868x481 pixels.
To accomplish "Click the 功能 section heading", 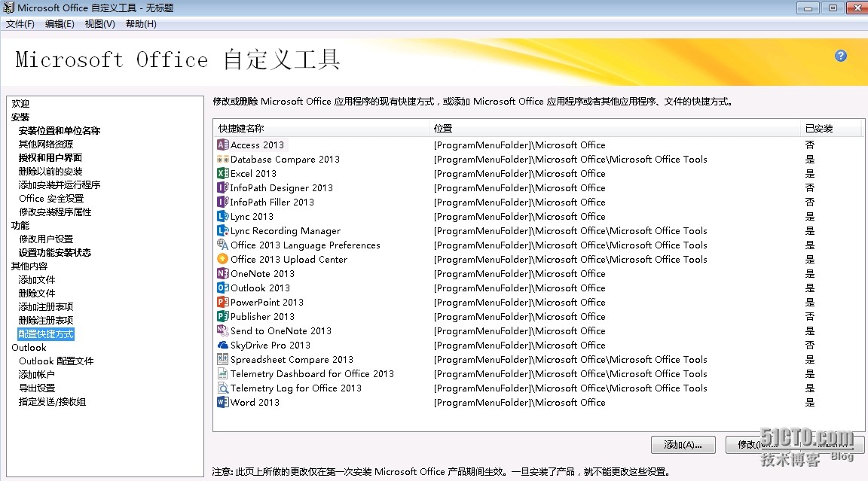I will tap(20, 226).
